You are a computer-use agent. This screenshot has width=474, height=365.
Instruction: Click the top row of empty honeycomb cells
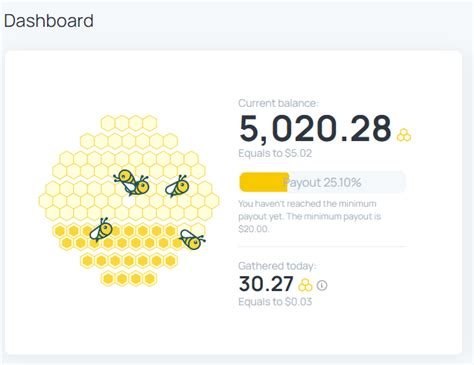tap(129, 123)
